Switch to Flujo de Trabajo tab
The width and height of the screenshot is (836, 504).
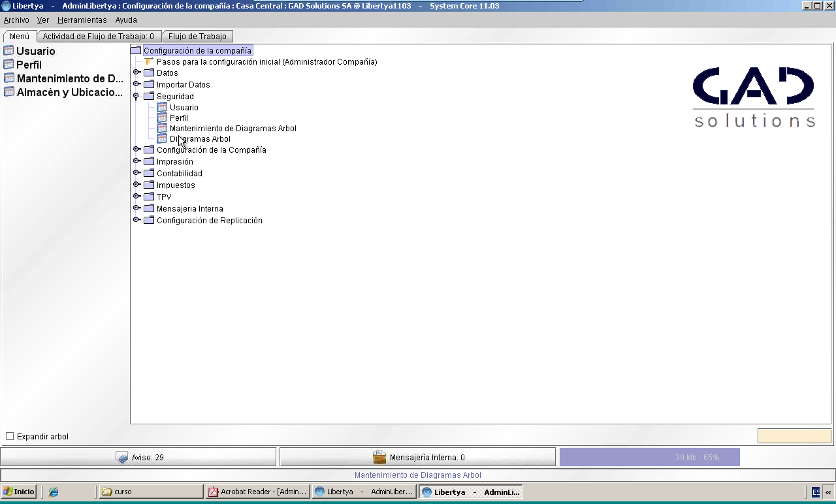[197, 37]
